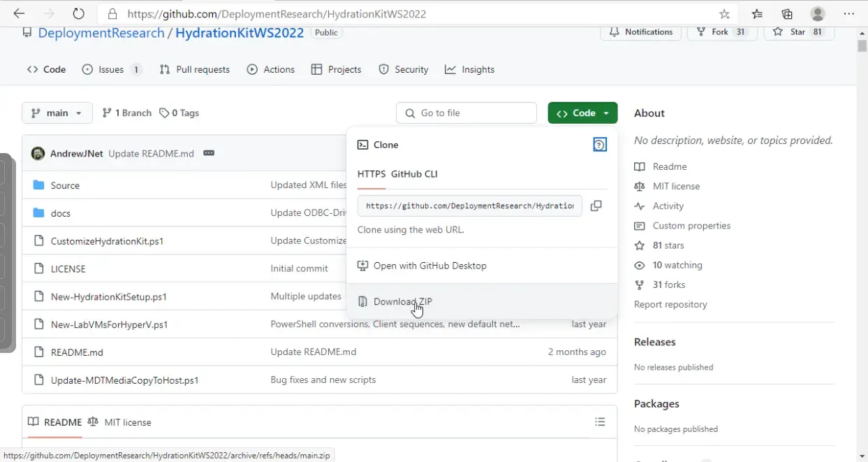Open the browser Favorites list icon
Viewport: 868px width, 462px height.
758,14
